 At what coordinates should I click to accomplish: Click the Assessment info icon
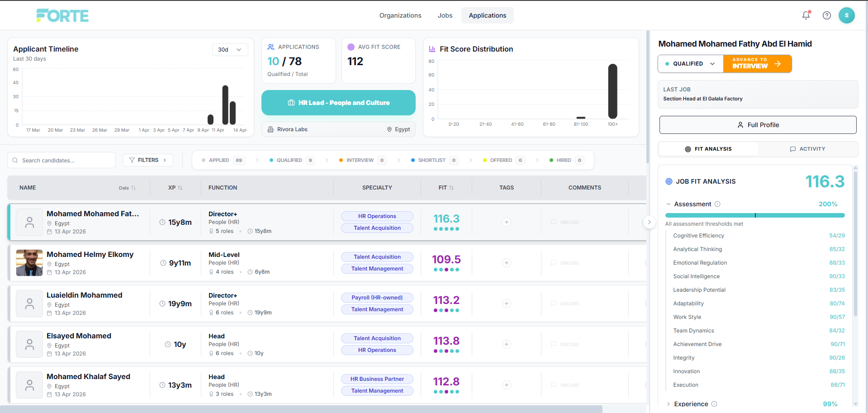tap(717, 204)
